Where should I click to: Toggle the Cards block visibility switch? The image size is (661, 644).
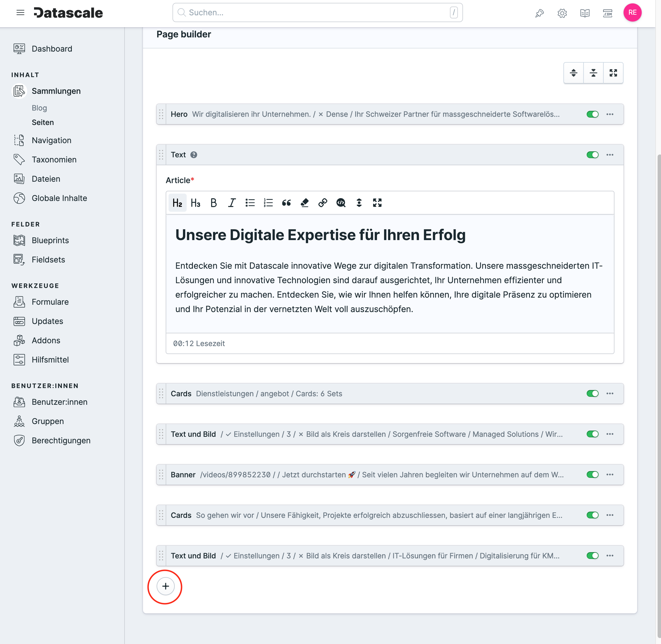pyautogui.click(x=592, y=393)
